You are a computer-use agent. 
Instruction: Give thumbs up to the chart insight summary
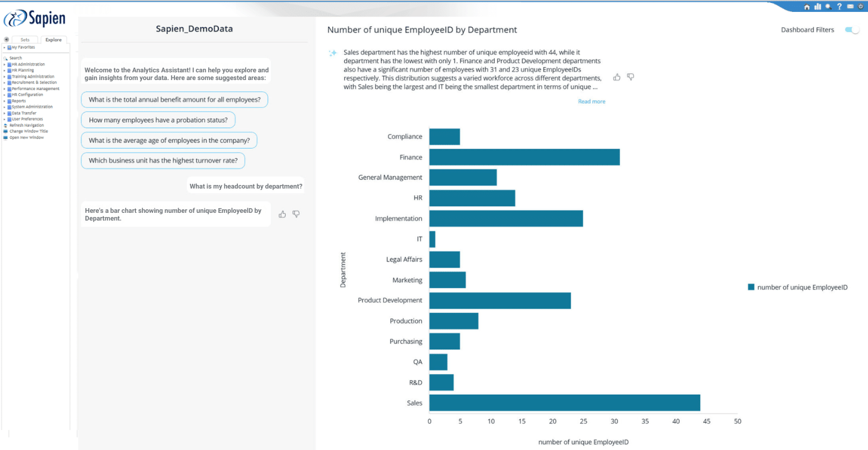pyautogui.click(x=617, y=77)
